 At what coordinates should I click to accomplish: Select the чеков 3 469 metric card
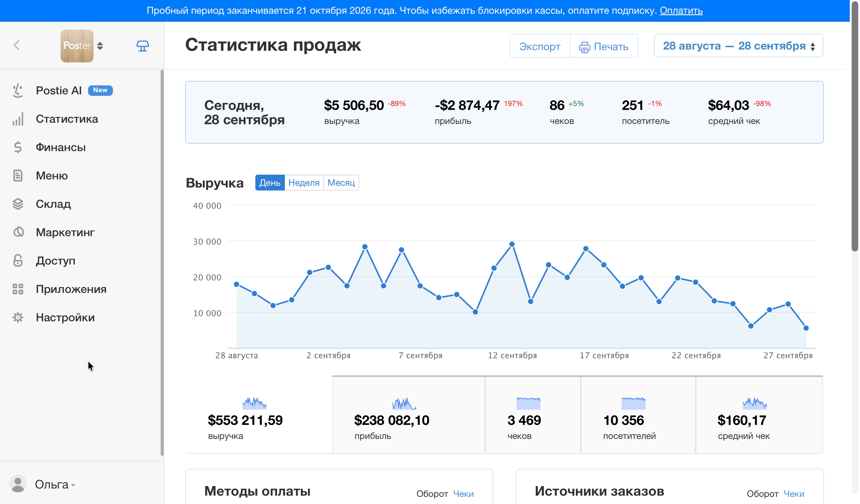(x=533, y=415)
